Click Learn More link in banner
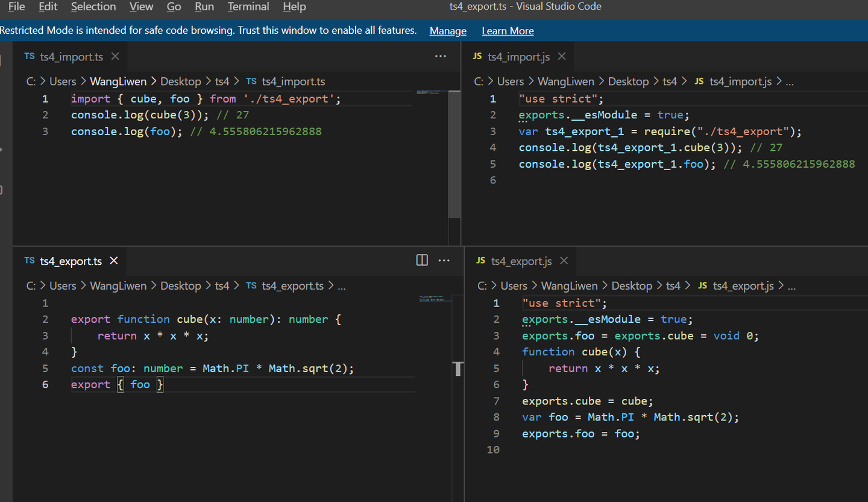 pyautogui.click(x=508, y=31)
